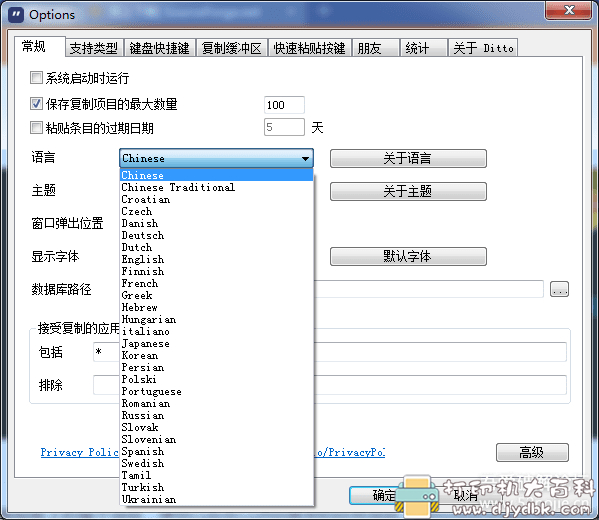Pick Romanian from the dropdown list
This screenshot has width=599, height=520.
pos(217,403)
